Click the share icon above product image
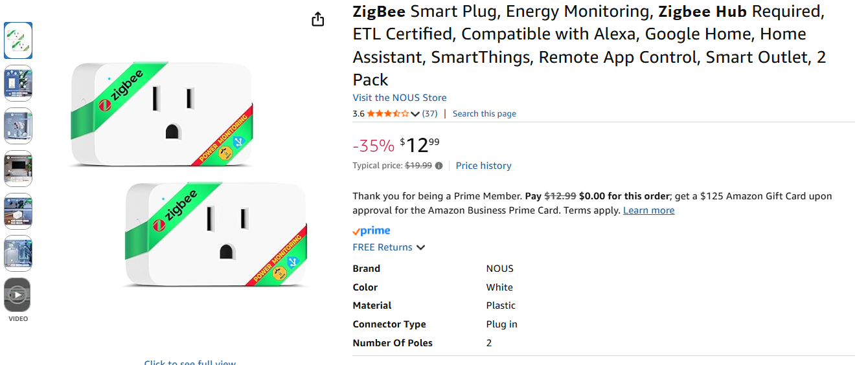868x365 pixels. coord(317,19)
